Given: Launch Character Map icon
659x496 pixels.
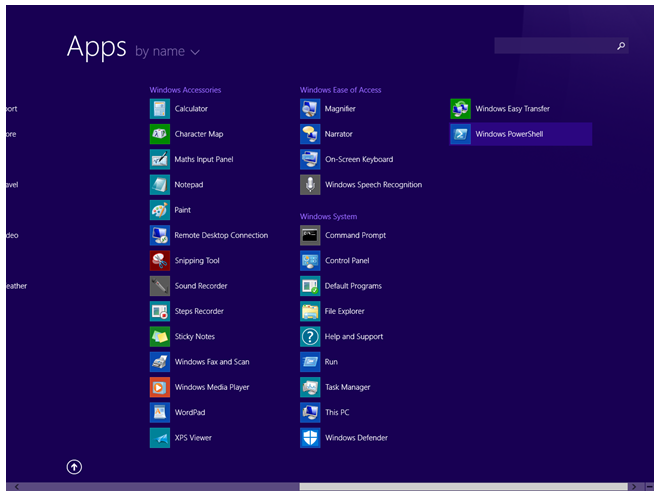Looking at the screenshot, I should tap(160, 134).
